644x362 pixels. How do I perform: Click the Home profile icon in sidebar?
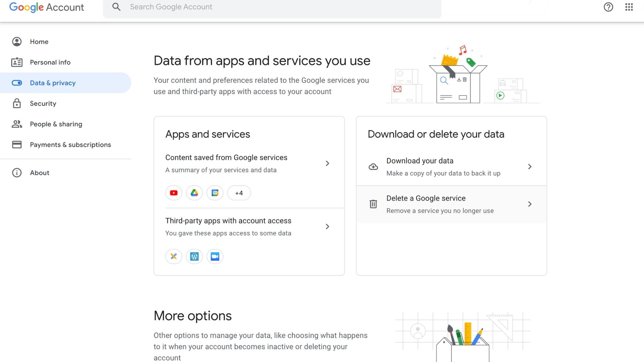(17, 42)
